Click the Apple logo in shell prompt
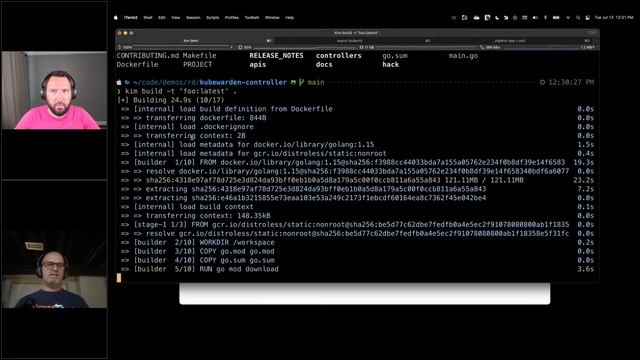This screenshot has width=640, height=360. pos(119,82)
